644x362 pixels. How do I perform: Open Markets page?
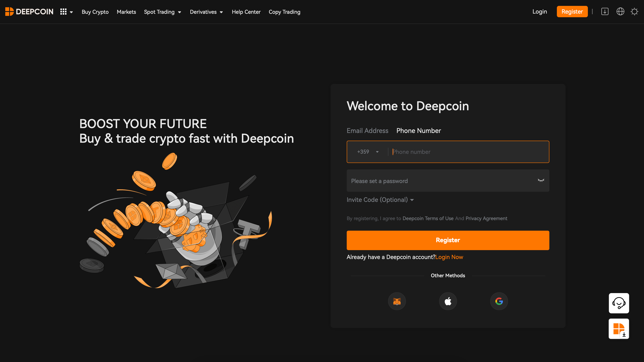click(x=126, y=12)
